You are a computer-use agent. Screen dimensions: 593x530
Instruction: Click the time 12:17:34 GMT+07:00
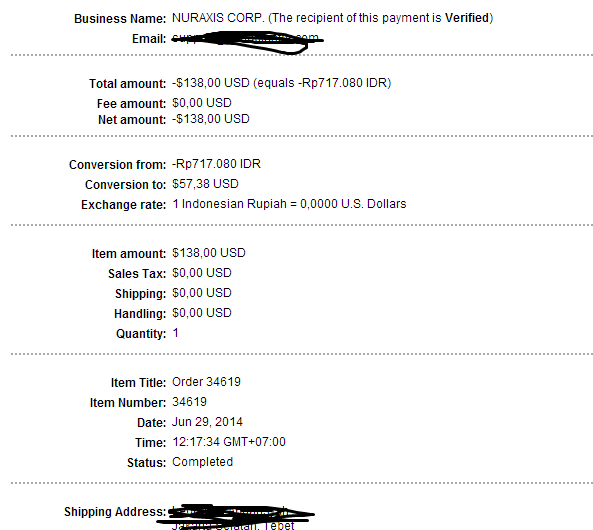click(229, 442)
